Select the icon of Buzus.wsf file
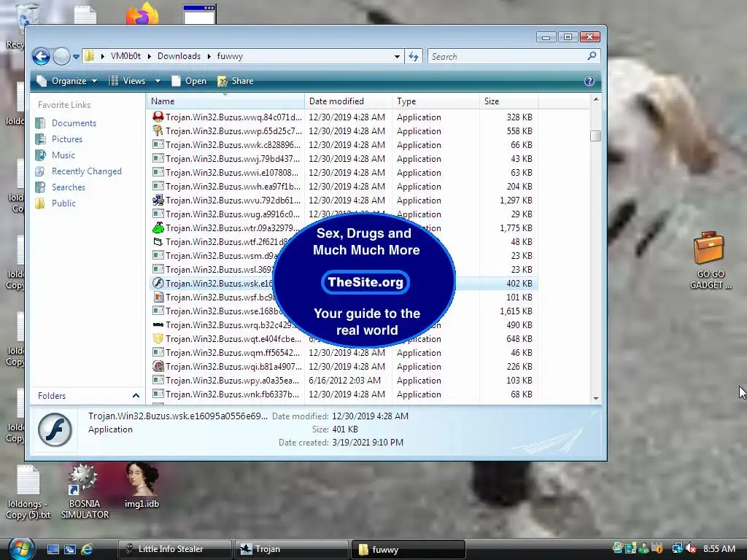The width and height of the screenshot is (747, 560). coord(158,297)
